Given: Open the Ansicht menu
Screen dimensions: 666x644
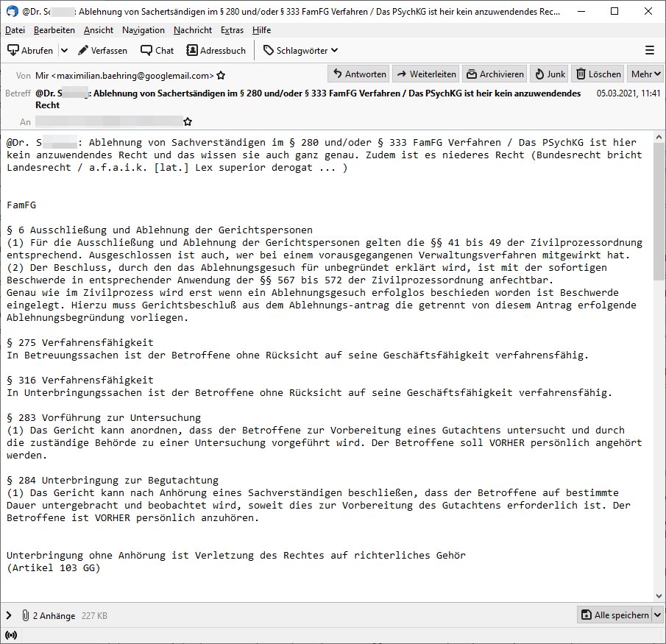Looking at the screenshot, I should pyautogui.click(x=99, y=30).
